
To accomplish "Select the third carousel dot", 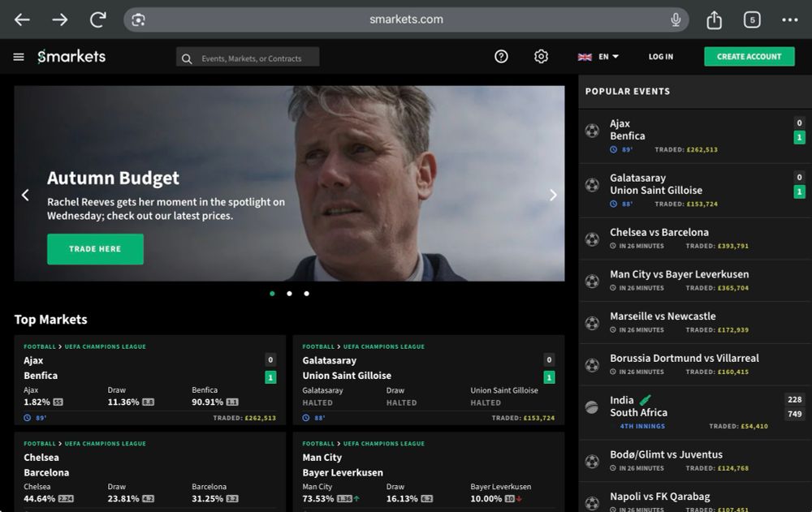I will click(307, 294).
